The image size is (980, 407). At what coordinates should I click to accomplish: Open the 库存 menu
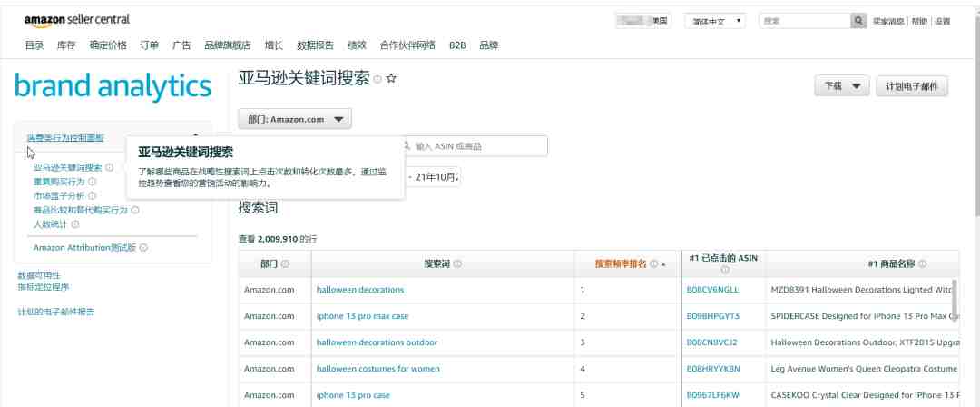point(66,45)
